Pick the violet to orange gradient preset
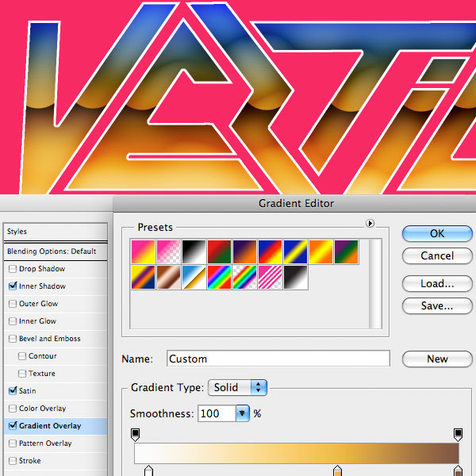 click(x=244, y=251)
